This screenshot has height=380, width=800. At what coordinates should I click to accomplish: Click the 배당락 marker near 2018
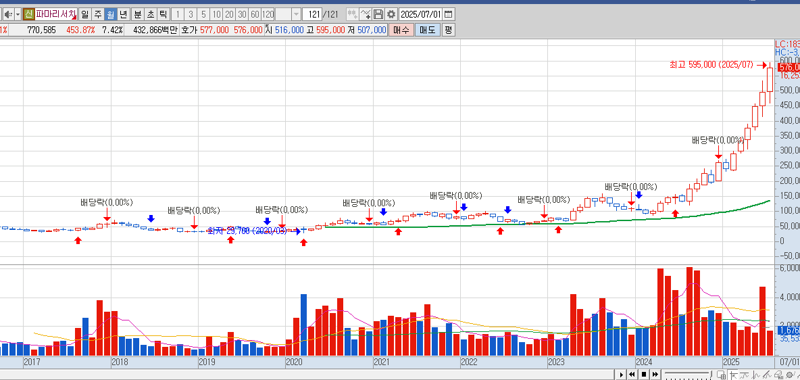(x=107, y=202)
